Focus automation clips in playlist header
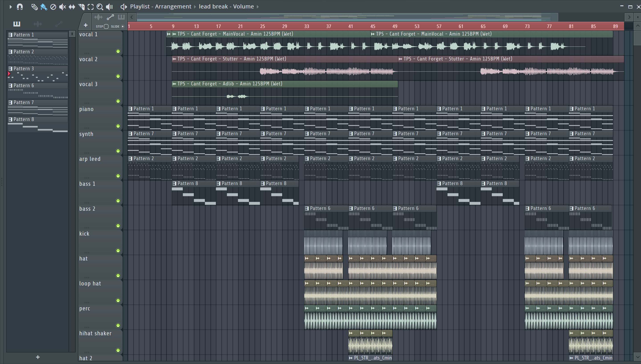This screenshot has height=364, width=641. [x=110, y=17]
